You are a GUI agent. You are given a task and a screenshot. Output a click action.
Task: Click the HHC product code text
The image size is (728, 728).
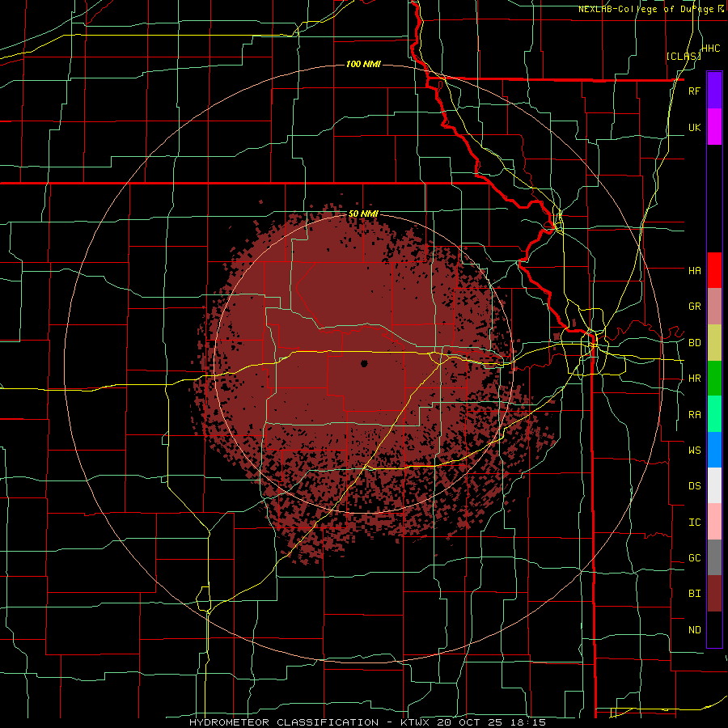[711, 49]
